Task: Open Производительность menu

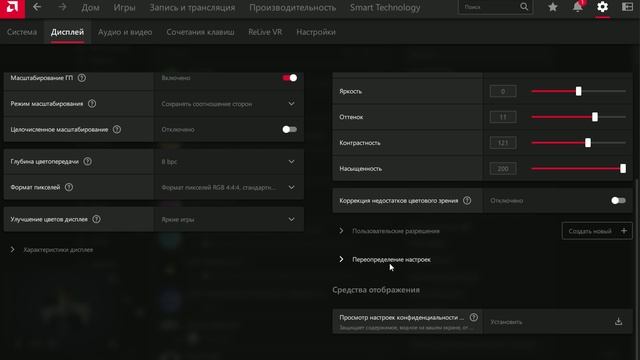Action: [x=292, y=7]
